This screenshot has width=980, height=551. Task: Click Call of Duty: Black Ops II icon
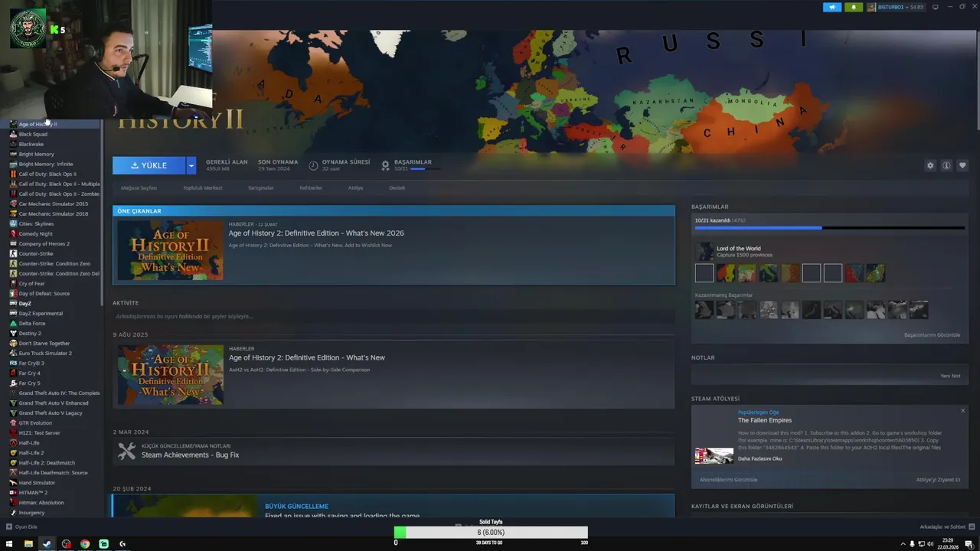pyautogui.click(x=13, y=174)
